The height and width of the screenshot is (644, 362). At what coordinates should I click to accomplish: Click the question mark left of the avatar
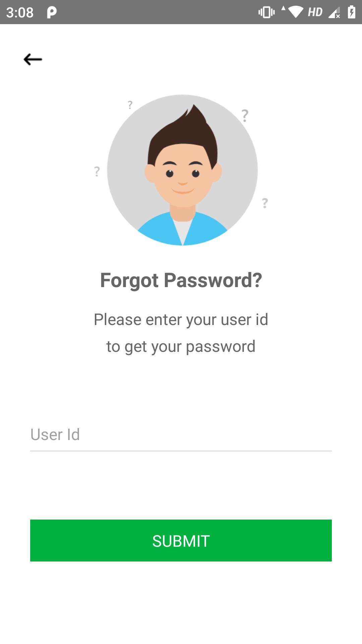click(x=97, y=171)
